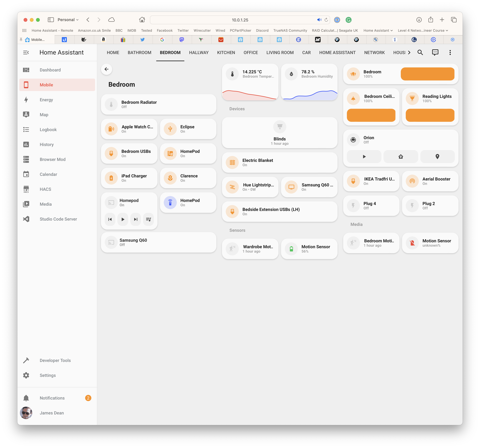Skip to previous track on Homepod
Screen dimensions: 480x448
point(110,219)
